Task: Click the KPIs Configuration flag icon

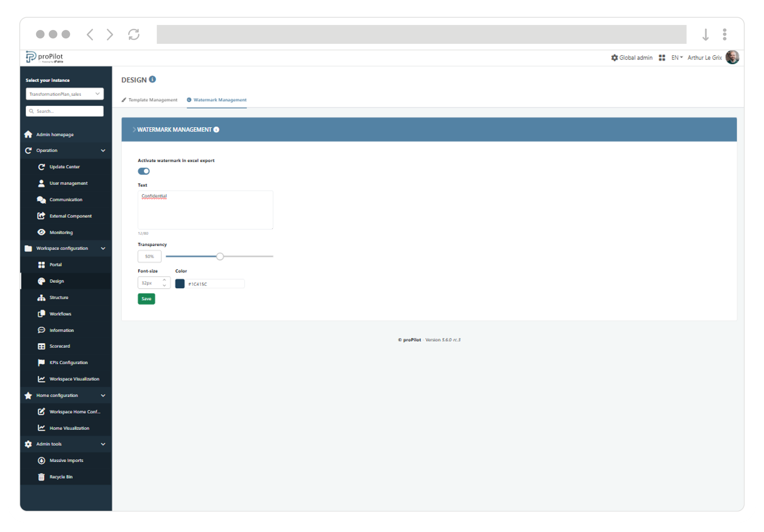Action: 41,363
